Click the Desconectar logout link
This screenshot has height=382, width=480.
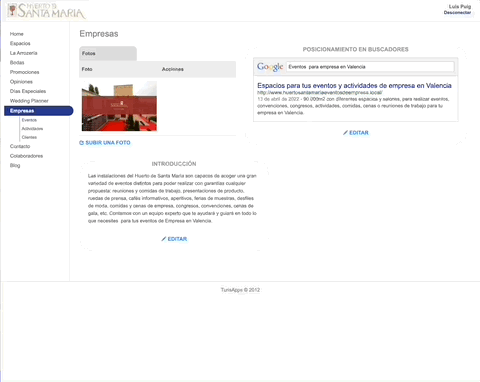click(457, 13)
